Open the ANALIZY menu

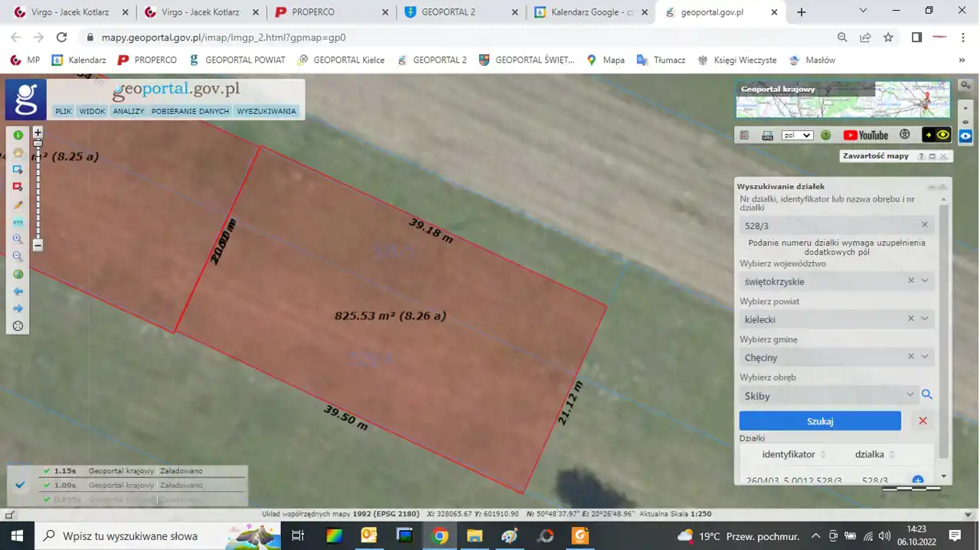point(129,111)
